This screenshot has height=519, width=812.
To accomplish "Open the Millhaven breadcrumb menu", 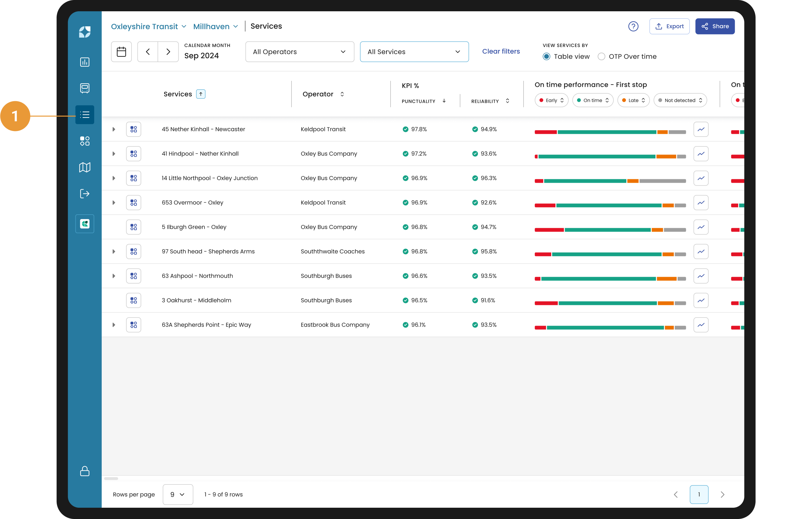I will [x=215, y=26].
